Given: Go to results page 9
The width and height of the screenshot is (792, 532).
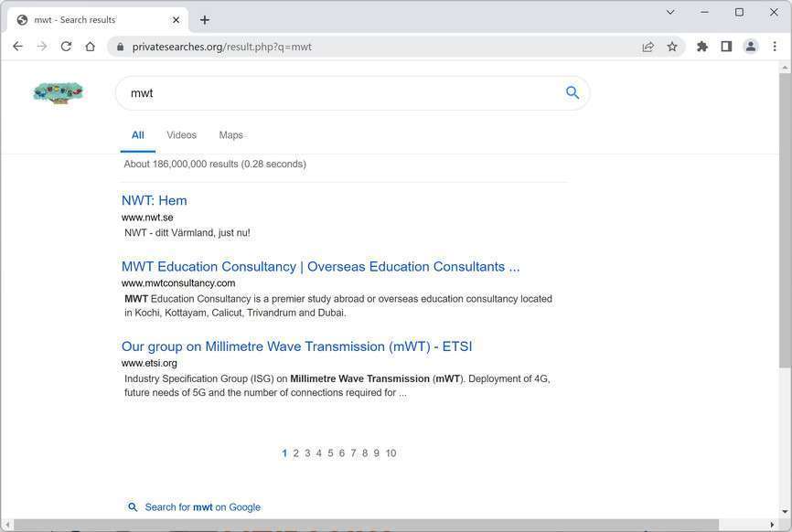Looking at the screenshot, I should [x=376, y=453].
